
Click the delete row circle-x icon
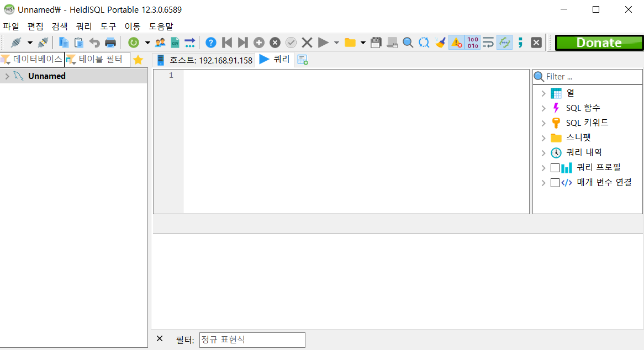(275, 43)
